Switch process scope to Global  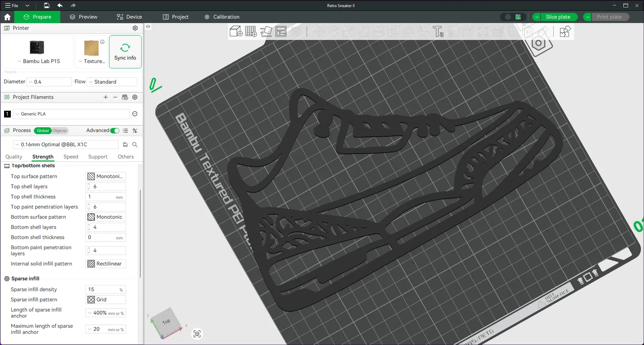click(43, 130)
